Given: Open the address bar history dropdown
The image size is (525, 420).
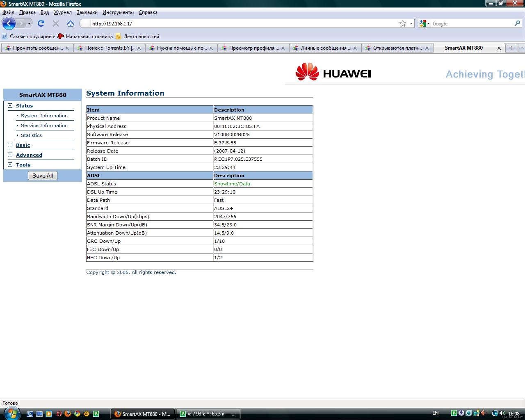Looking at the screenshot, I should (411, 23).
